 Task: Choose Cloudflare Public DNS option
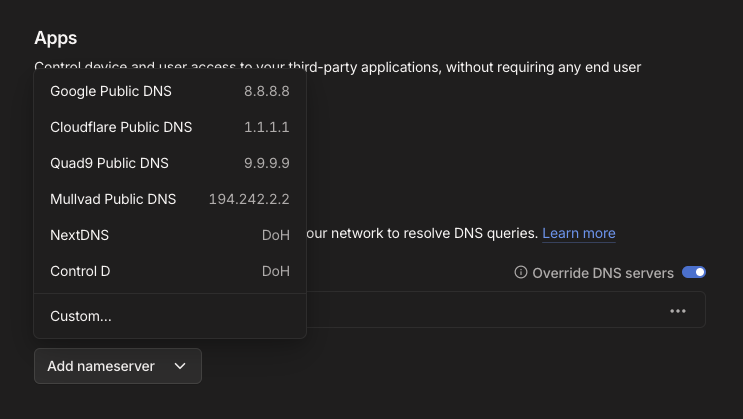pos(121,127)
